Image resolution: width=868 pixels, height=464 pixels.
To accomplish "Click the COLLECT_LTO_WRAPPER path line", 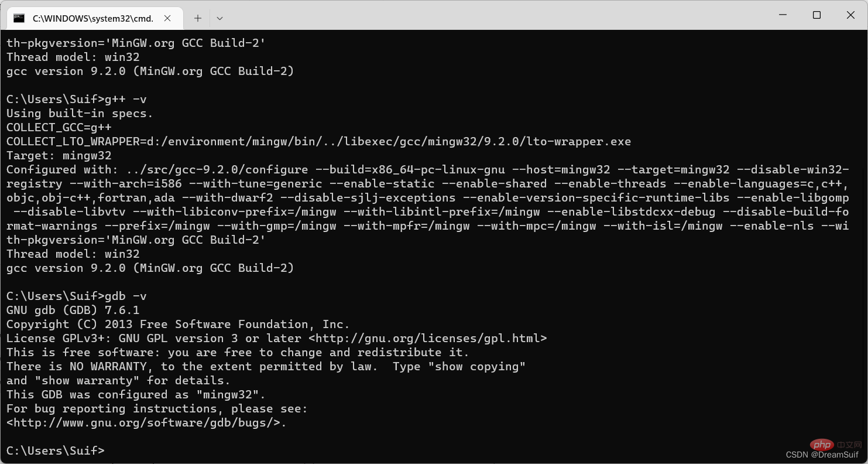I will pos(318,141).
